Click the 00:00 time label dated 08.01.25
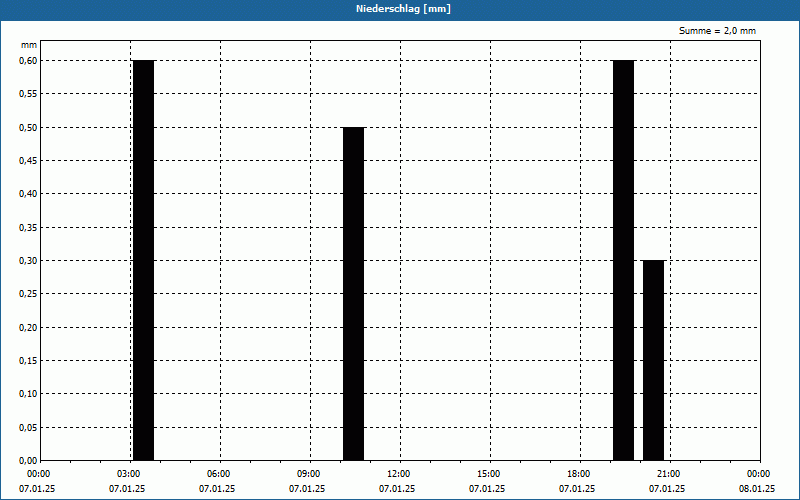 759,474
